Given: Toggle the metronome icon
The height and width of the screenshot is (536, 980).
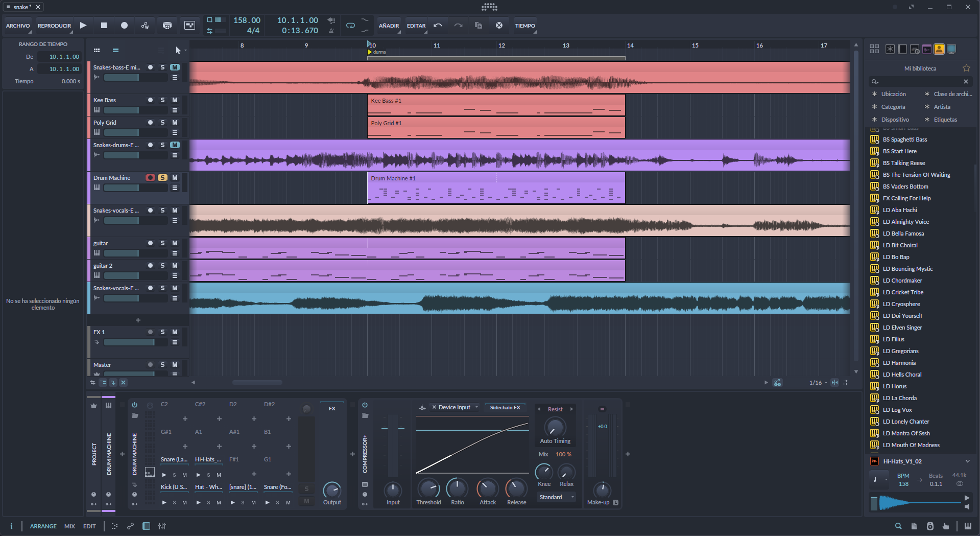Looking at the screenshot, I should pos(331,30).
